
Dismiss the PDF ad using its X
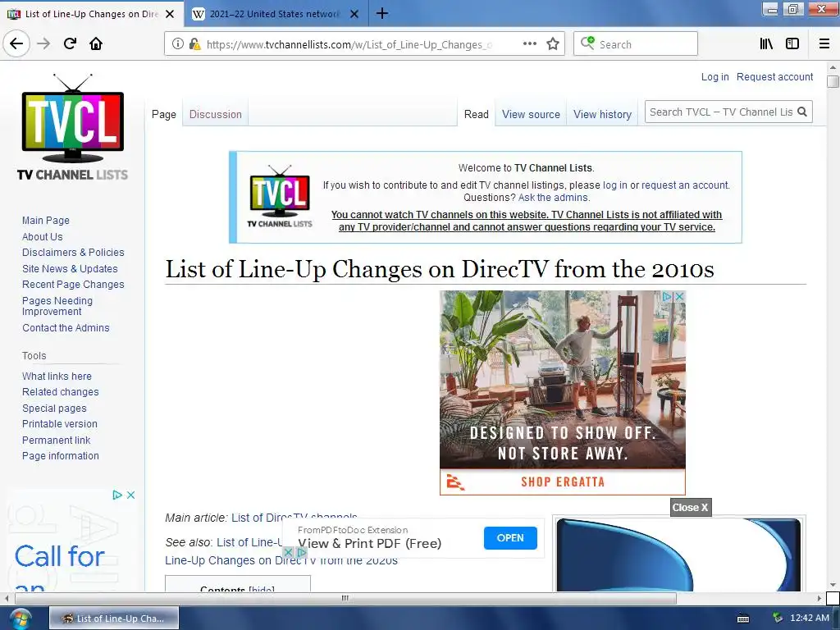(x=288, y=552)
